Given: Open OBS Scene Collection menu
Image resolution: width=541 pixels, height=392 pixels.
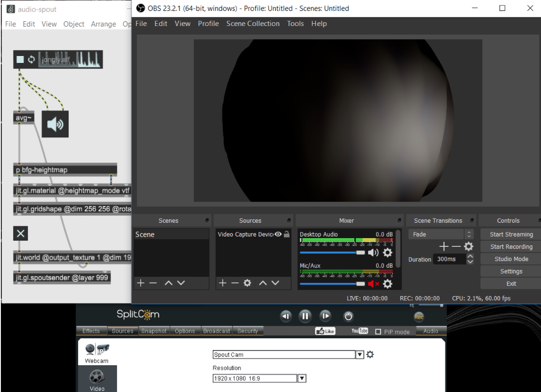Looking at the screenshot, I should click(x=253, y=24).
